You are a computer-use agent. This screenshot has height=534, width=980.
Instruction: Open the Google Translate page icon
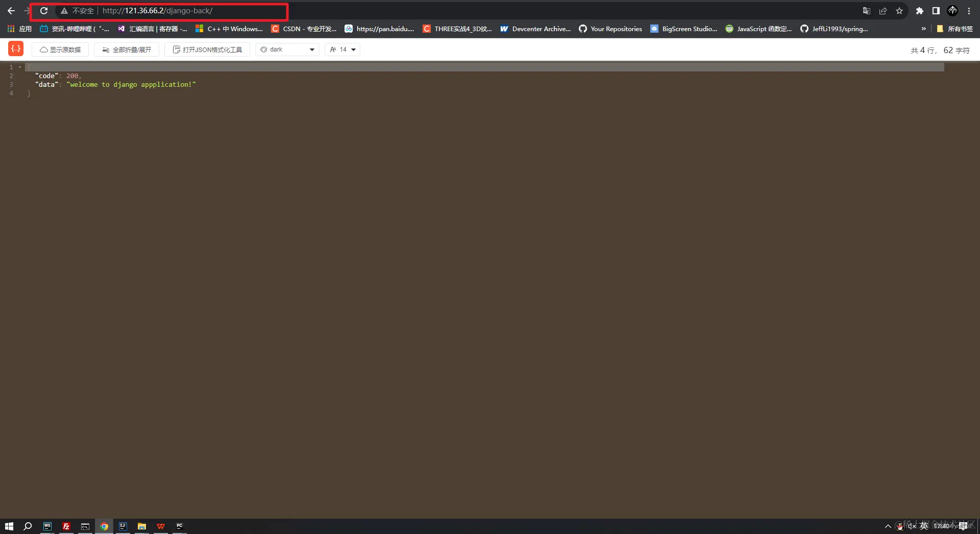click(867, 11)
